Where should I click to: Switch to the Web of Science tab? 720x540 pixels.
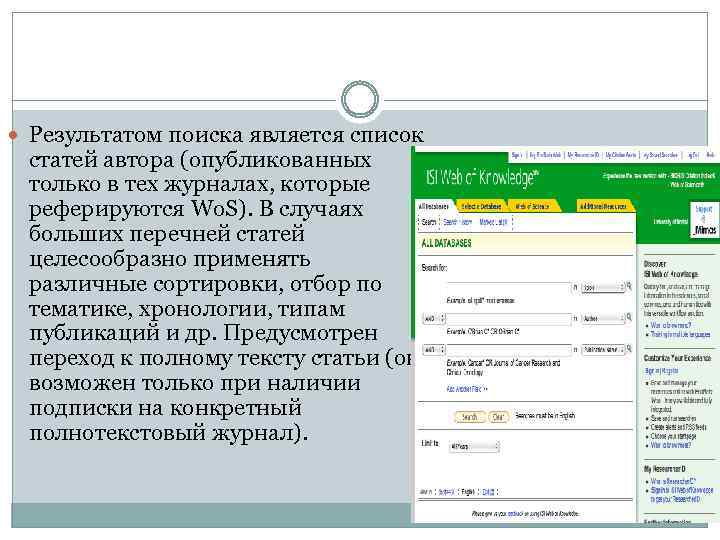(x=532, y=207)
